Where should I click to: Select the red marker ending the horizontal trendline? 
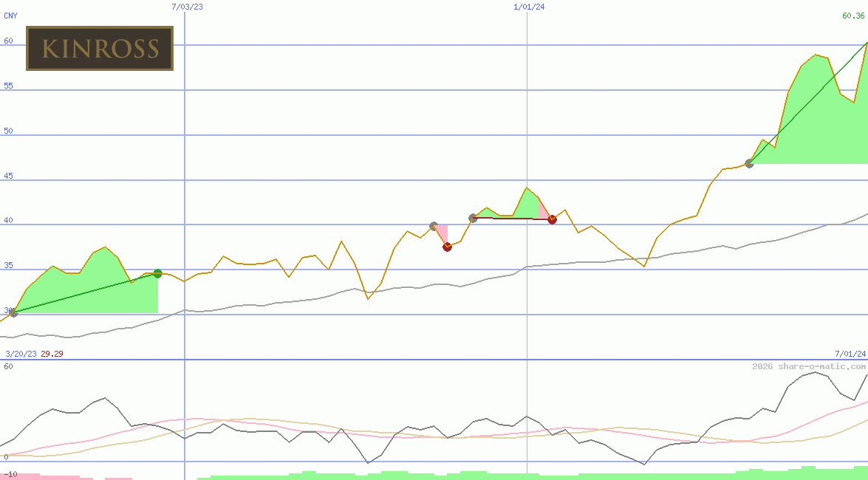pos(551,219)
